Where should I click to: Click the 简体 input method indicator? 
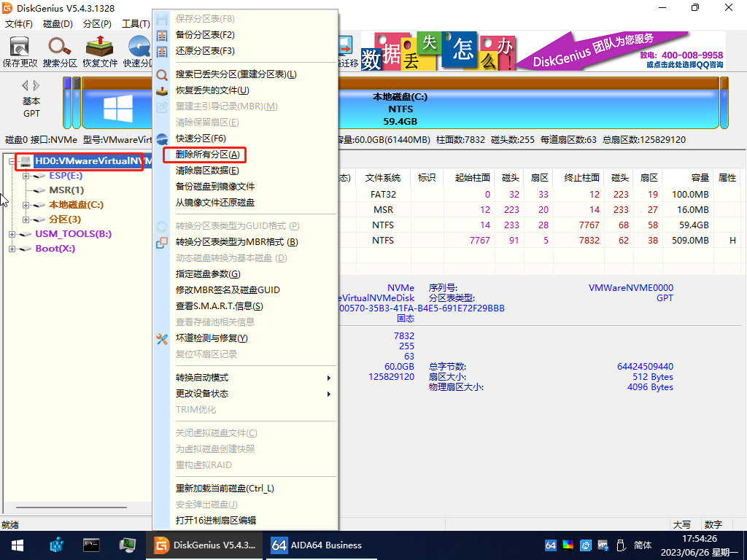[x=643, y=545]
